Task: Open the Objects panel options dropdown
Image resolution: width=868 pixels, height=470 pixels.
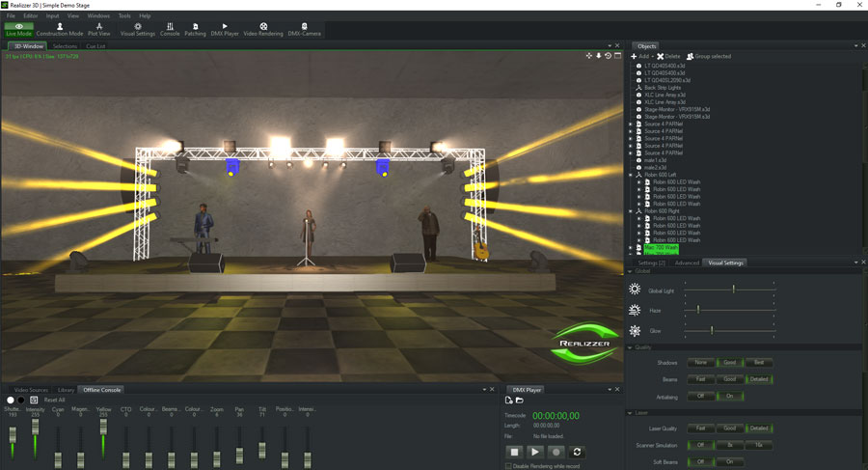Action: click(855, 46)
